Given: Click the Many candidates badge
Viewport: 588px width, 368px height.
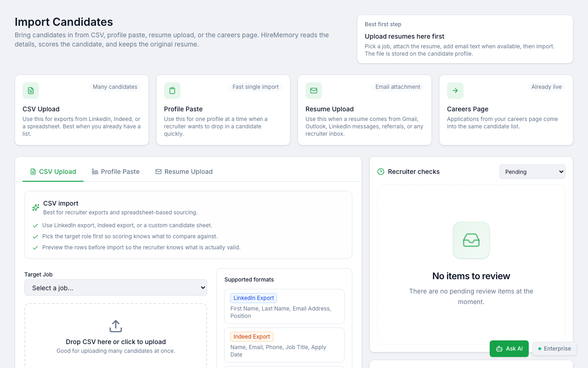Looking at the screenshot, I should click(x=115, y=87).
